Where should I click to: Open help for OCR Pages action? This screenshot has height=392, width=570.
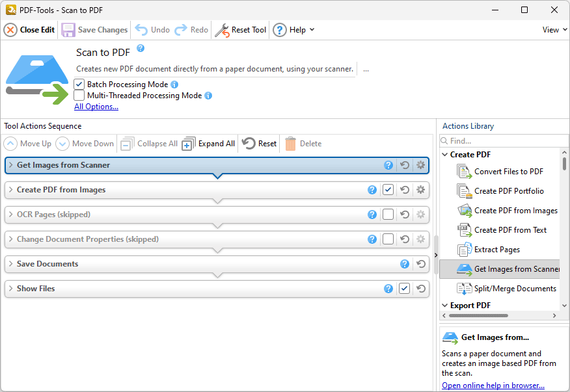(372, 215)
